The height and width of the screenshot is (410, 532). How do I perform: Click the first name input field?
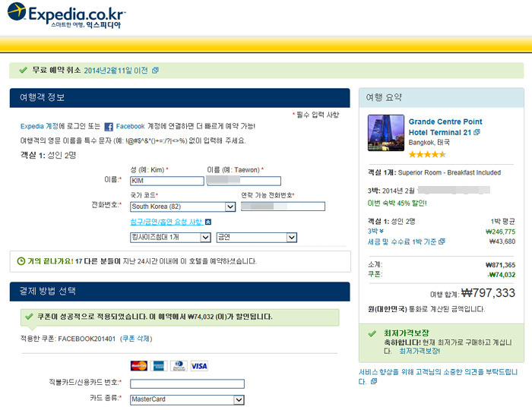tap(244, 181)
